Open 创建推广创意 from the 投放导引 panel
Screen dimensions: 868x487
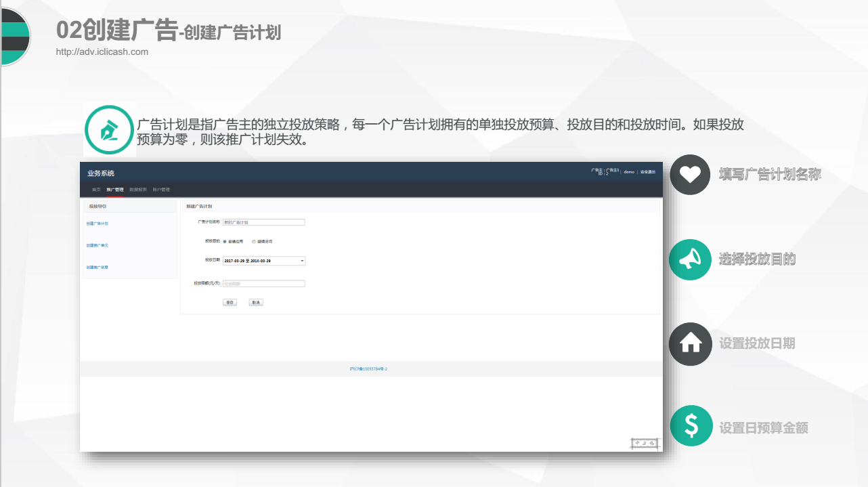[x=97, y=267]
